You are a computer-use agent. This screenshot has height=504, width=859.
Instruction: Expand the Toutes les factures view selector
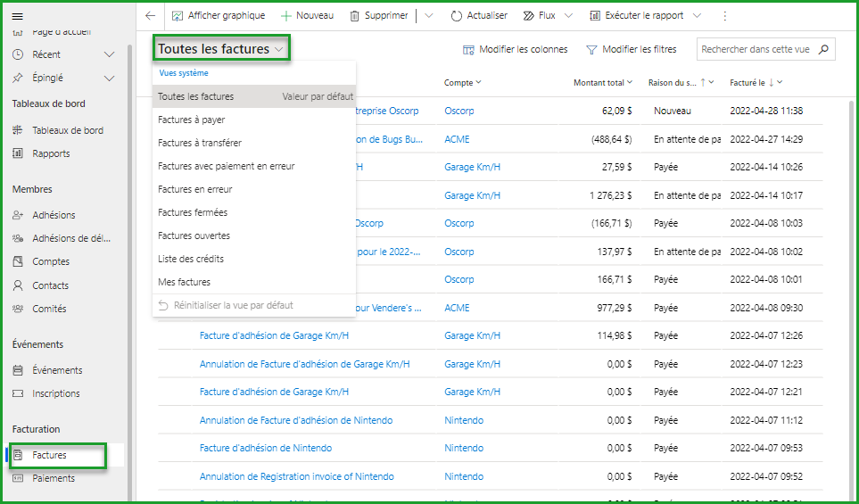pyautogui.click(x=221, y=49)
